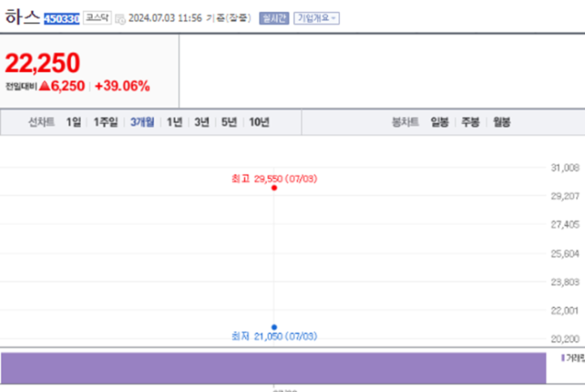Click the 23,803 axis label
The image size is (585, 392).
point(565,282)
